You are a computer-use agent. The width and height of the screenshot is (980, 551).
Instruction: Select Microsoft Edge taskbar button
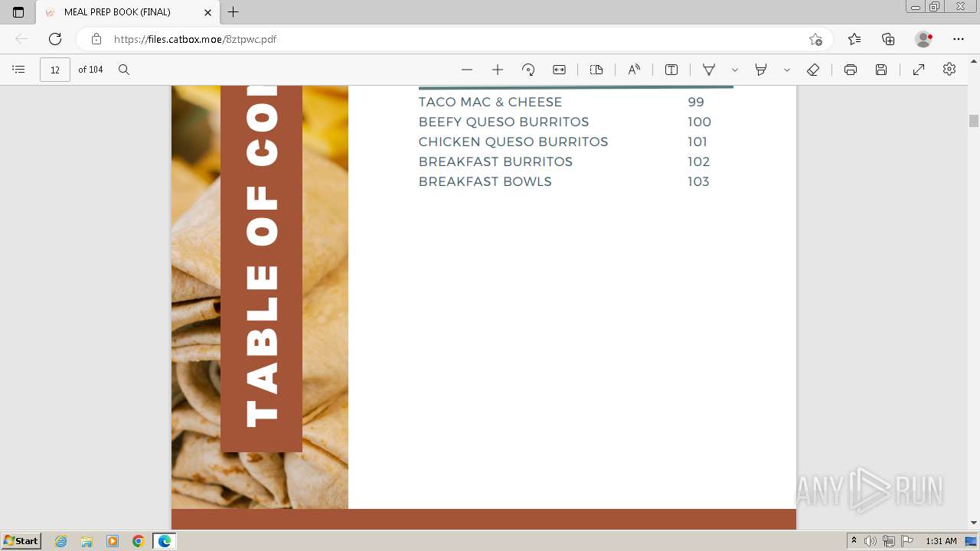coord(165,541)
